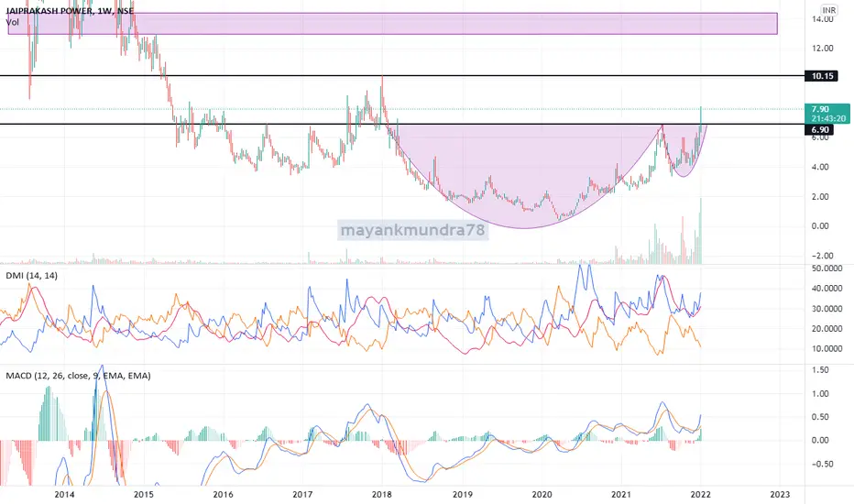Click the 2014 label on time axis
854x504 pixels.
(64, 494)
